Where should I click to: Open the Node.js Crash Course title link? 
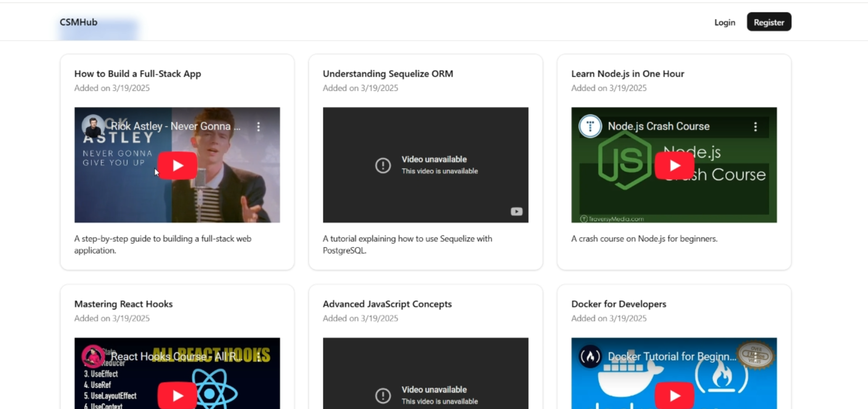658,126
